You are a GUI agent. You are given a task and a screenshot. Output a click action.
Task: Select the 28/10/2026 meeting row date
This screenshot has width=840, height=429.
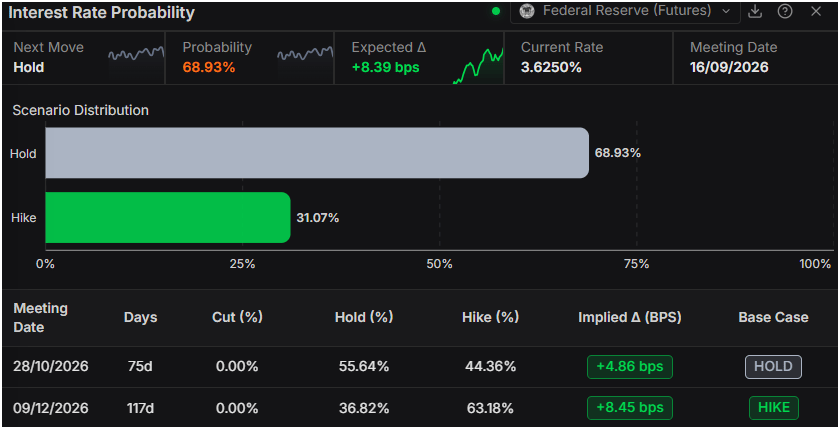pyautogui.click(x=50, y=366)
